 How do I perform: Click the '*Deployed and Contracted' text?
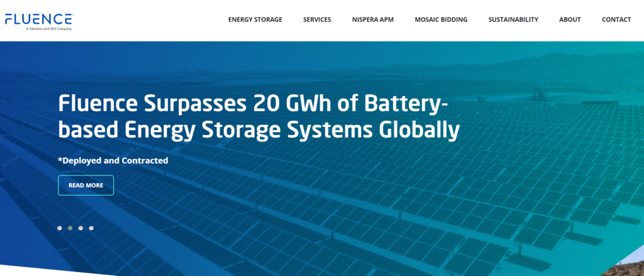113,160
